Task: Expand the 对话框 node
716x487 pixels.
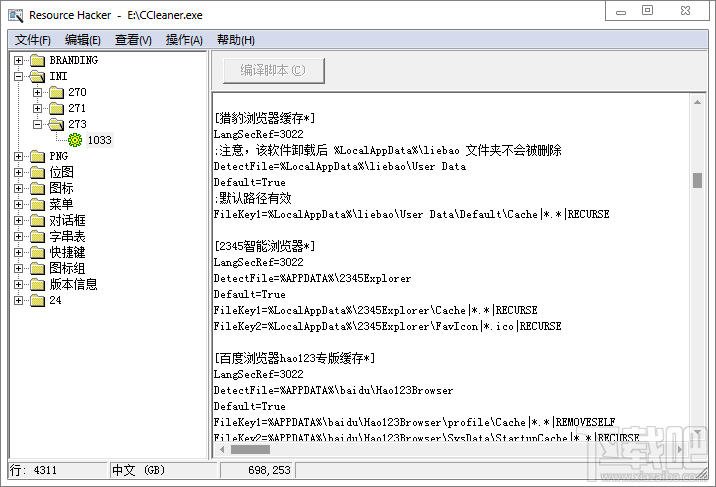Action: [18, 221]
